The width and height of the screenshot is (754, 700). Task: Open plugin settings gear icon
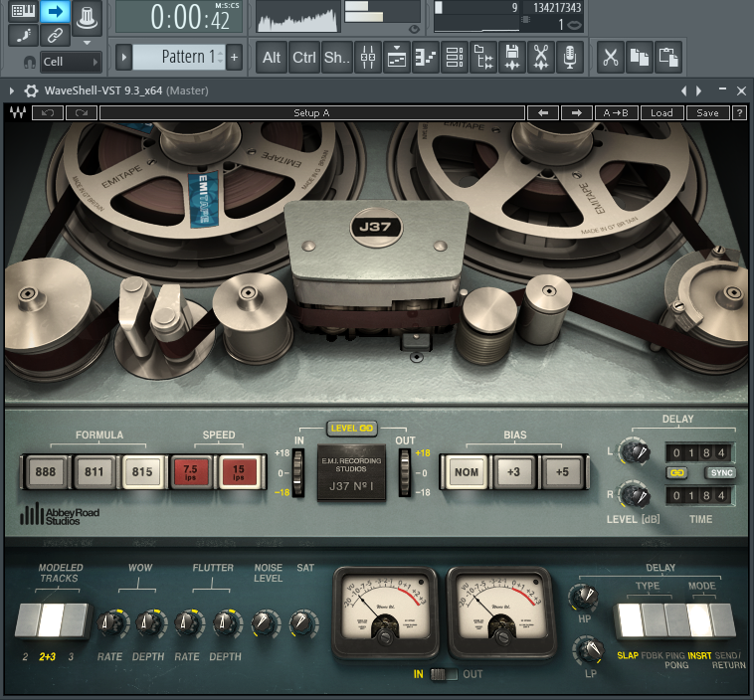point(32,90)
